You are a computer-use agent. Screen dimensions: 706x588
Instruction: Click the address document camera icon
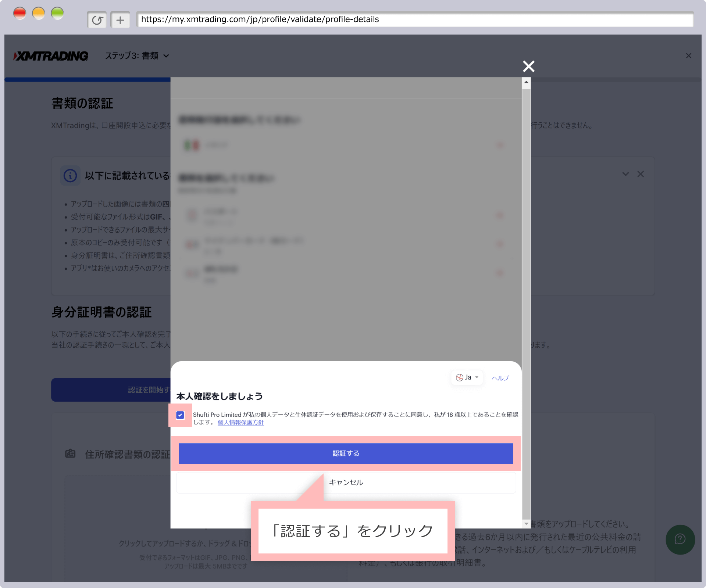click(x=70, y=454)
